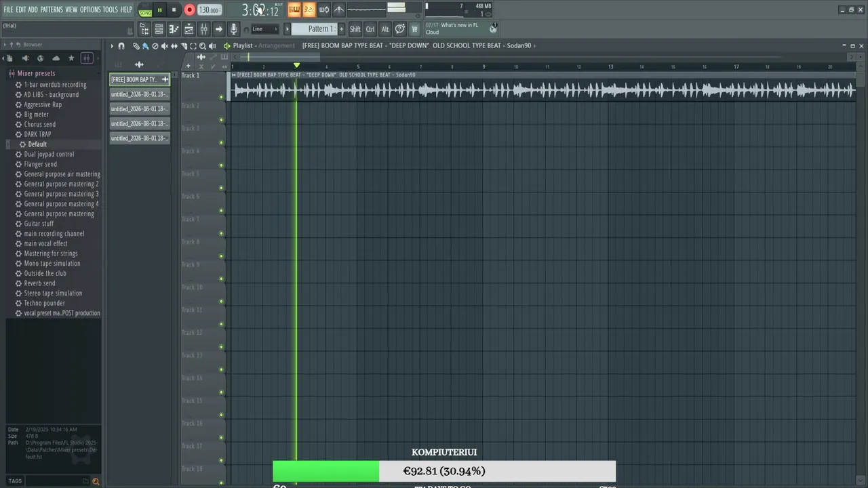Click the plus icon above Track 1
This screenshot has width=868, height=488.
coord(188,66)
